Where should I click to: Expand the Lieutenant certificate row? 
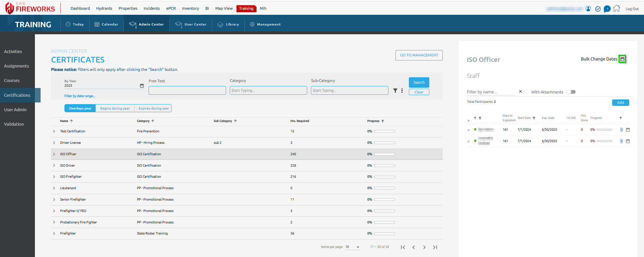pyautogui.click(x=54, y=188)
